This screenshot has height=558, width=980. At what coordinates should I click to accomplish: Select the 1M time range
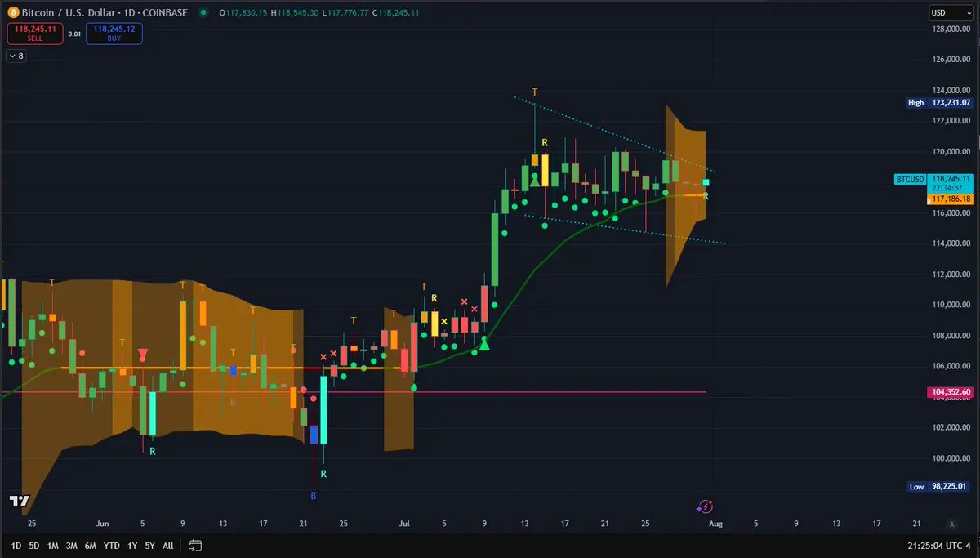pos(53,545)
